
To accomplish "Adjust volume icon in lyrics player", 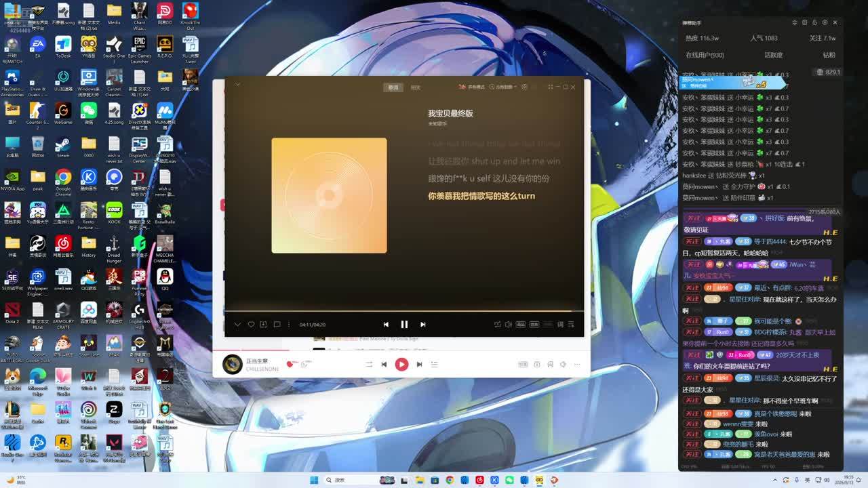I will point(509,325).
